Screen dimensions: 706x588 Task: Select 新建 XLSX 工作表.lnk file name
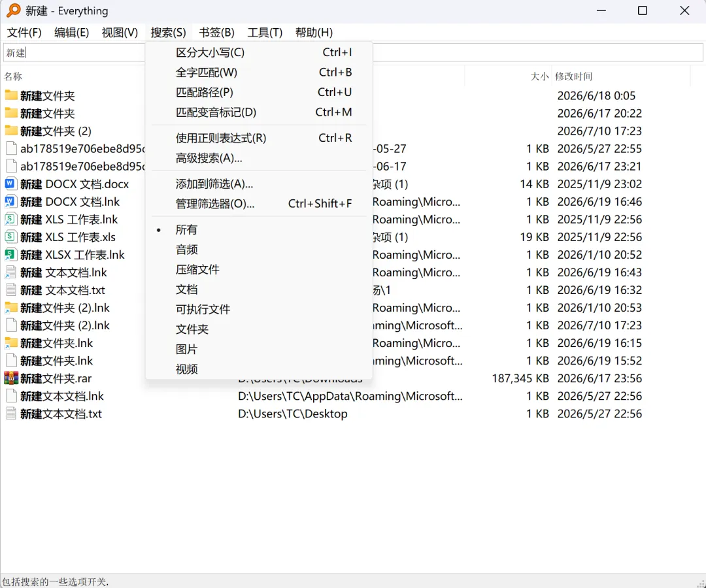coord(73,255)
